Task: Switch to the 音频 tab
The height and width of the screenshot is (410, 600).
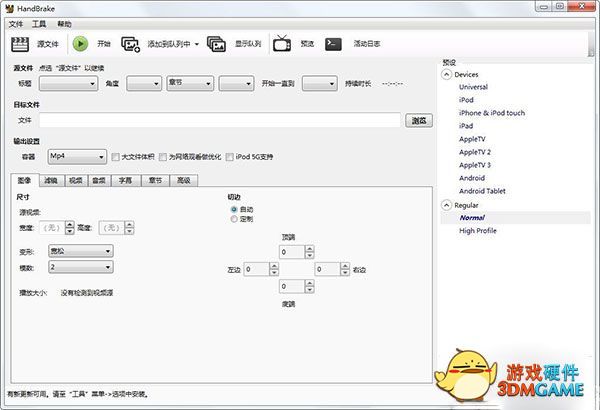Action: 99,181
